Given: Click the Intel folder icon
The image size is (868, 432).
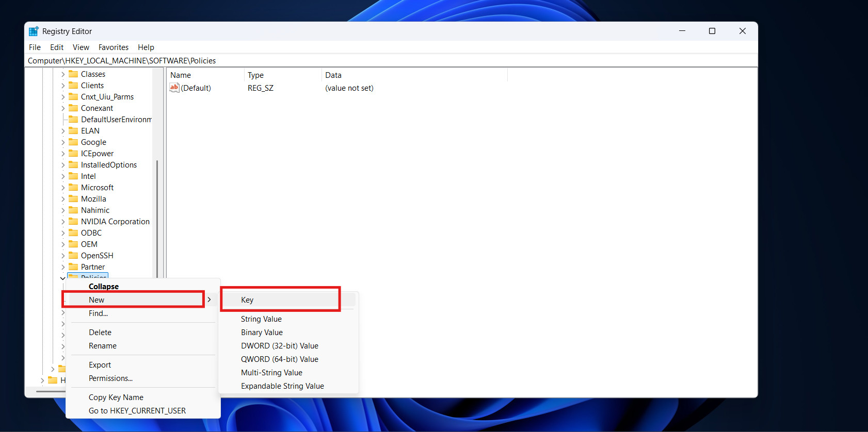Looking at the screenshot, I should tap(73, 176).
